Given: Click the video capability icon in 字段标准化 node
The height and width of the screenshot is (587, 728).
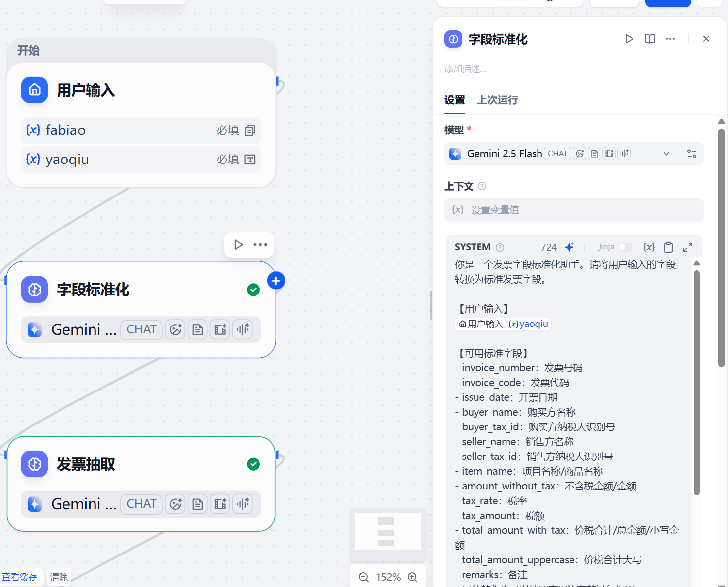Looking at the screenshot, I should (x=221, y=329).
